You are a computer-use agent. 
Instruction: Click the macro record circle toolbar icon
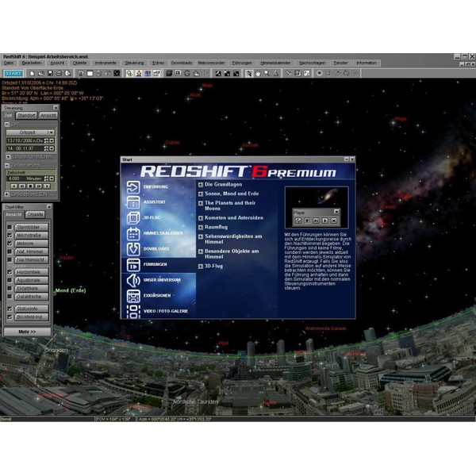(x=319, y=73)
